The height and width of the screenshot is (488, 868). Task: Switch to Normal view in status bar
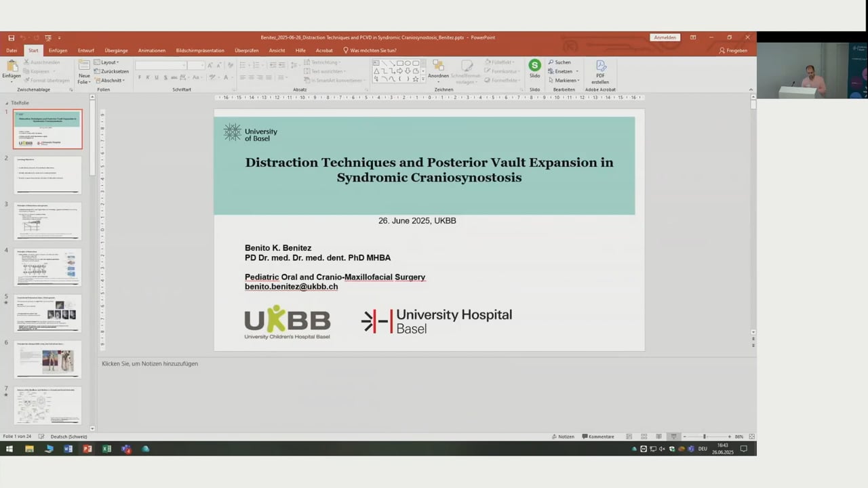pyautogui.click(x=629, y=436)
